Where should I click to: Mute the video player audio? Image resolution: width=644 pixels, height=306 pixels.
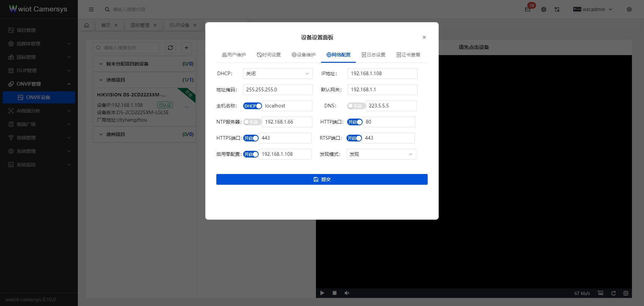pos(347,293)
